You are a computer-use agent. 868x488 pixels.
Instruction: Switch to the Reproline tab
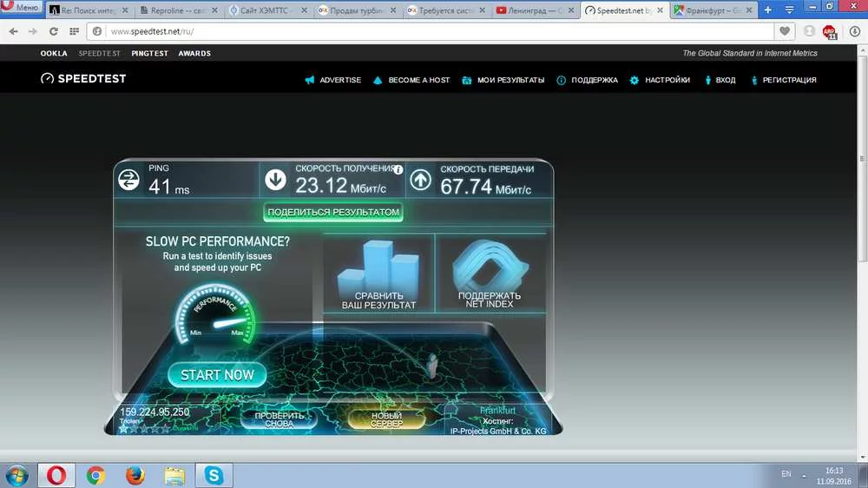tap(178, 10)
